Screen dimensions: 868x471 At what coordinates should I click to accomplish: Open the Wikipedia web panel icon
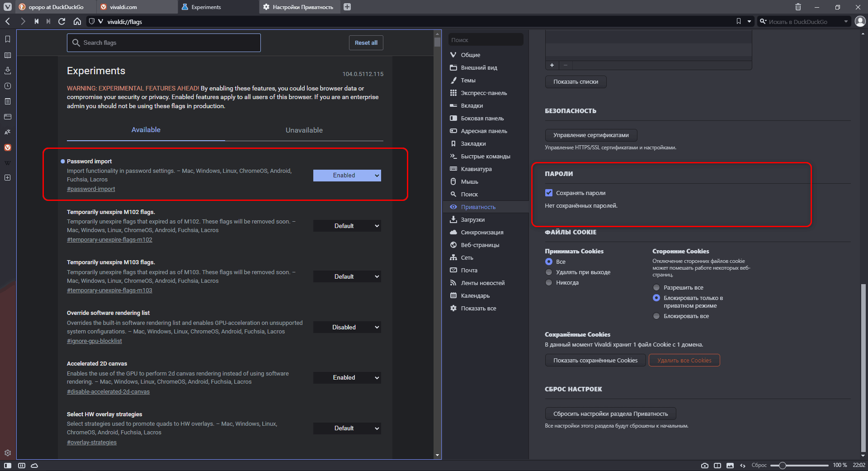pyautogui.click(x=8, y=163)
